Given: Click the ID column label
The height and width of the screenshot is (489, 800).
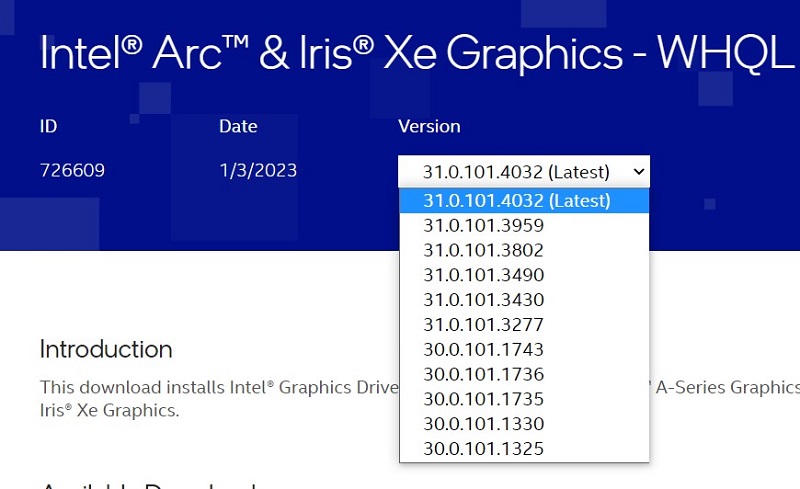Looking at the screenshot, I should (x=48, y=127).
